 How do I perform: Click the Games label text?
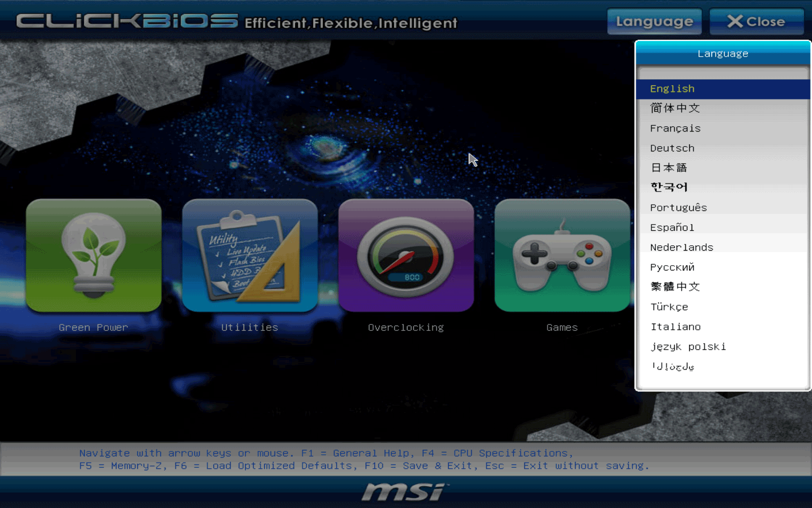pos(562,328)
